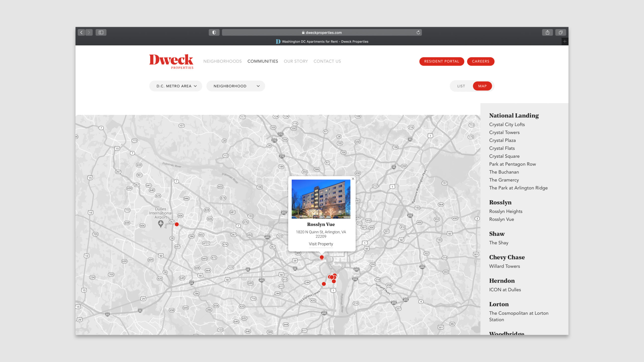Click the Resident Portal button
The width and height of the screenshot is (644, 362).
click(441, 61)
